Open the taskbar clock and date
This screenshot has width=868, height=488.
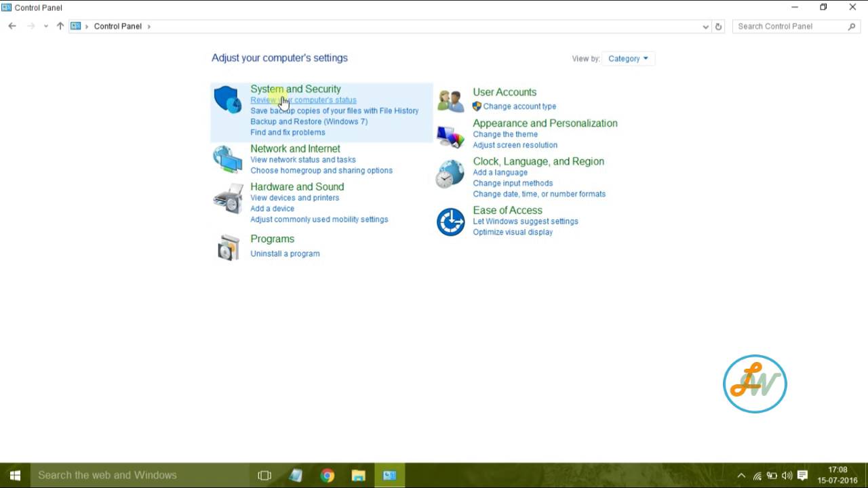[838, 475]
